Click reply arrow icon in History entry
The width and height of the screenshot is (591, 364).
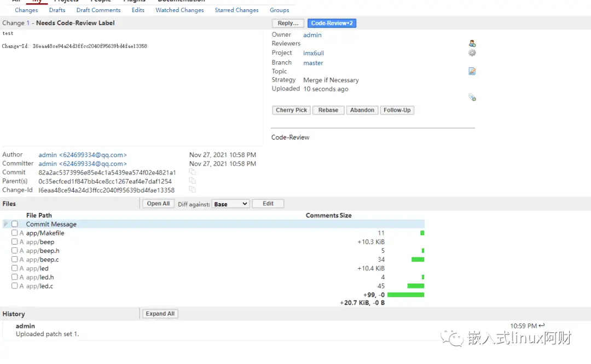542,326
